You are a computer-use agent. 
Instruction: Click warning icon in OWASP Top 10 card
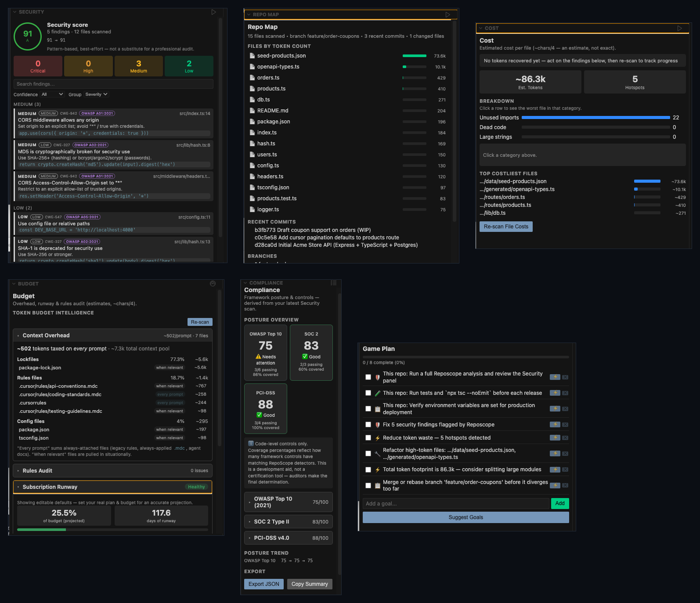tap(258, 357)
